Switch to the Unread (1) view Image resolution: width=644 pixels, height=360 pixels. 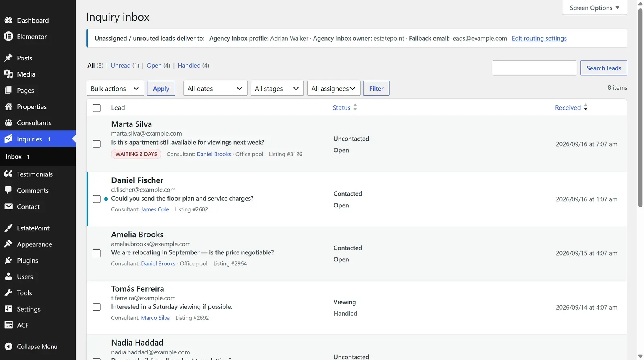(125, 65)
